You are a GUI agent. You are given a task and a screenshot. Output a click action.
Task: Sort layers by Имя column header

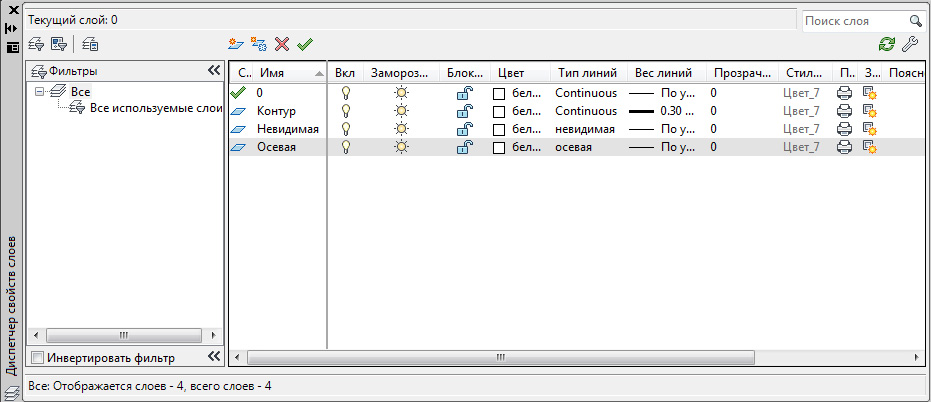(x=285, y=73)
